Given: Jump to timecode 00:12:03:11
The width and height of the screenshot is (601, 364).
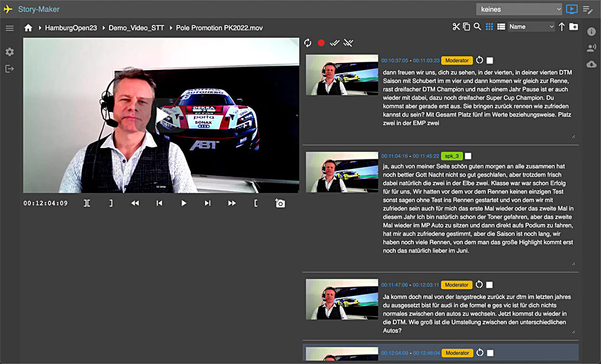Looking at the screenshot, I should click(426, 285).
